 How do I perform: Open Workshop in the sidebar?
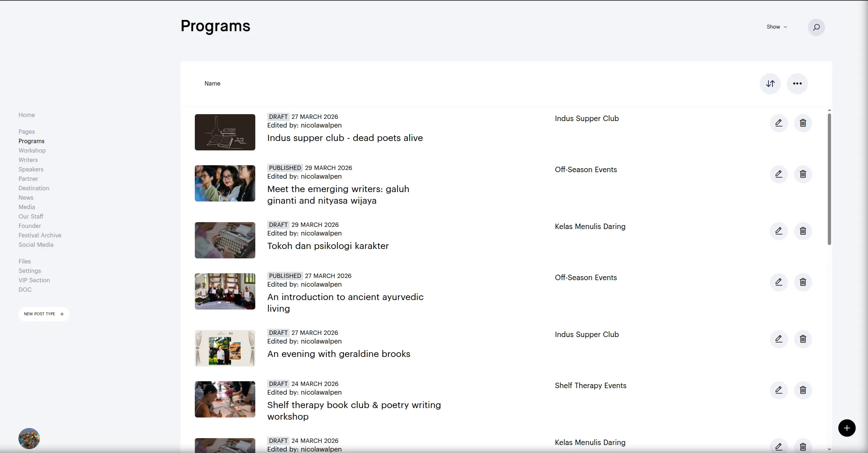tap(32, 150)
